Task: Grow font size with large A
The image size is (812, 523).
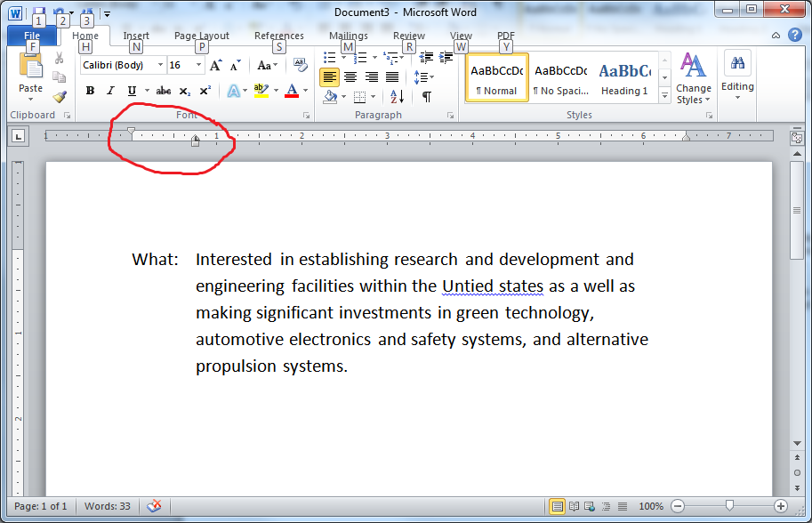Action: [x=216, y=65]
